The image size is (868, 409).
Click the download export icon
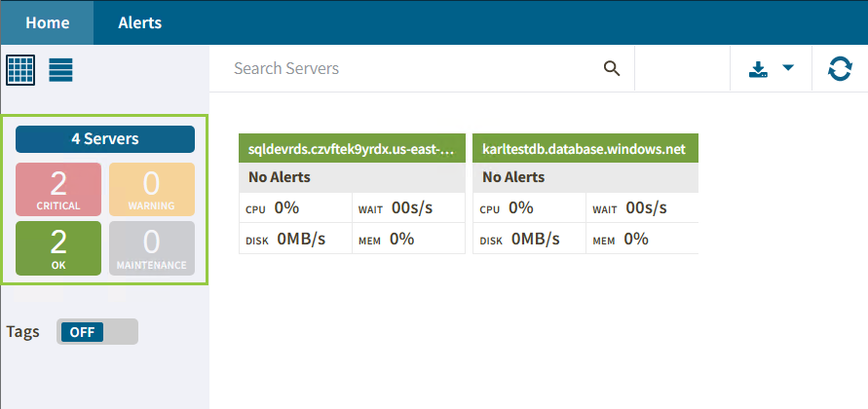(x=758, y=69)
